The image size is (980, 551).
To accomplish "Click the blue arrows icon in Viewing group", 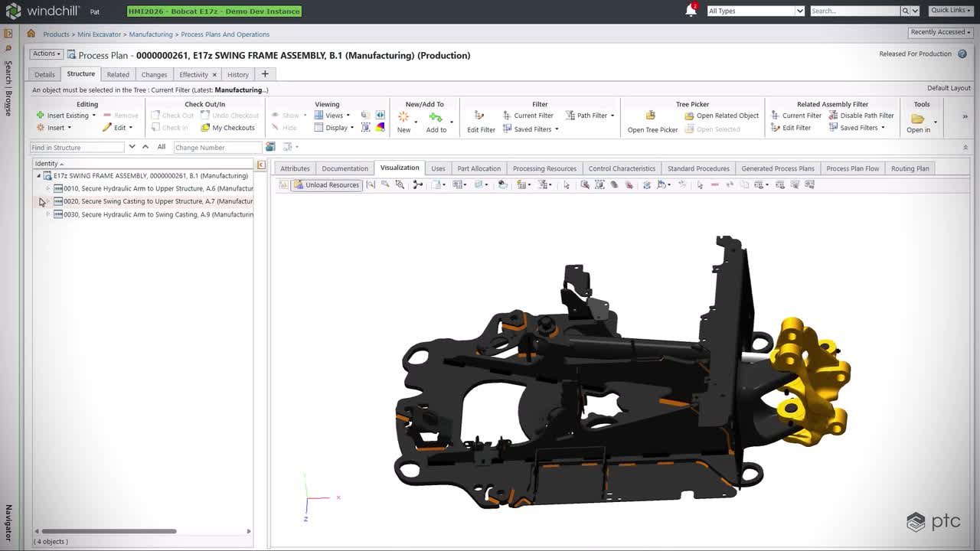I will [x=380, y=116].
